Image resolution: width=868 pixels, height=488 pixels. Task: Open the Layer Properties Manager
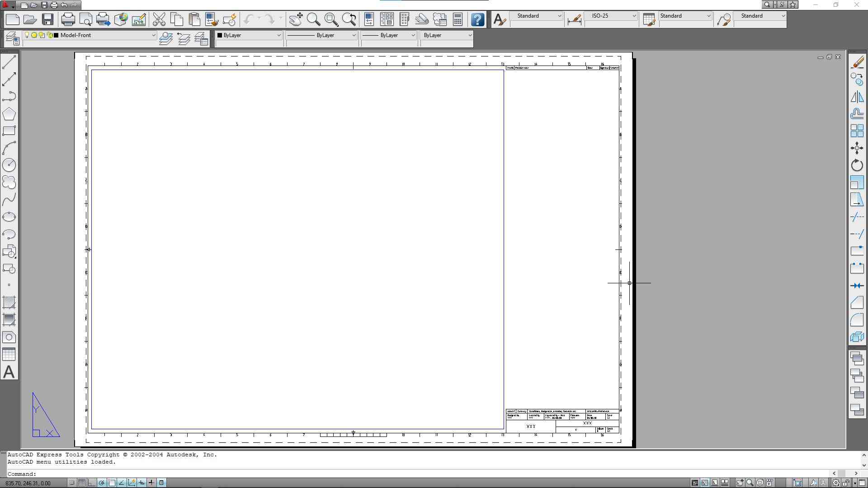tap(12, 39)
